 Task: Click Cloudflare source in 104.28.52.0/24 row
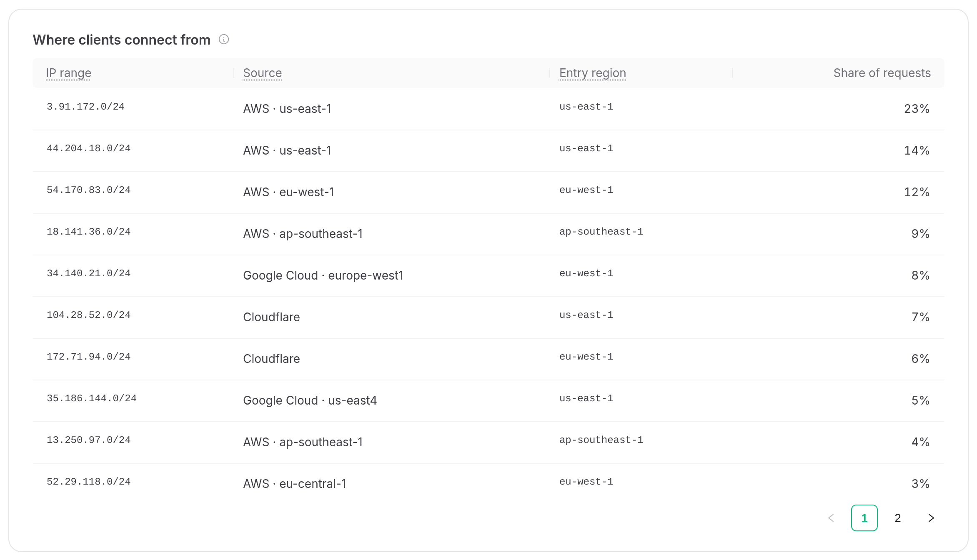(271, 317)
